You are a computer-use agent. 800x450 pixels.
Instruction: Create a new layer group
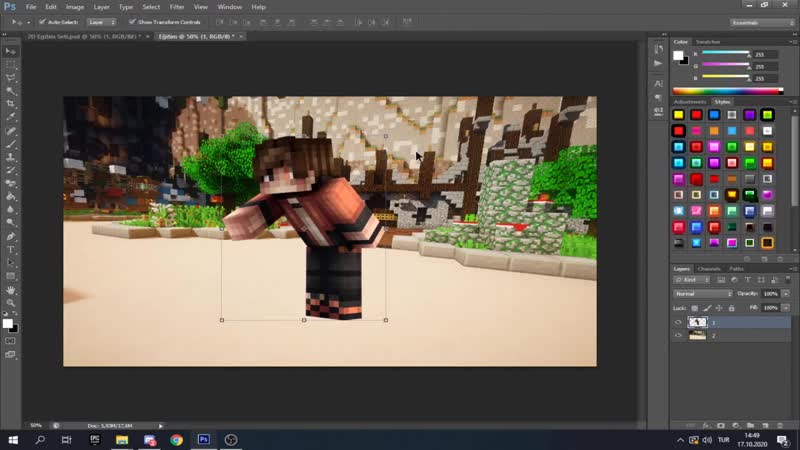pos(751,426)
